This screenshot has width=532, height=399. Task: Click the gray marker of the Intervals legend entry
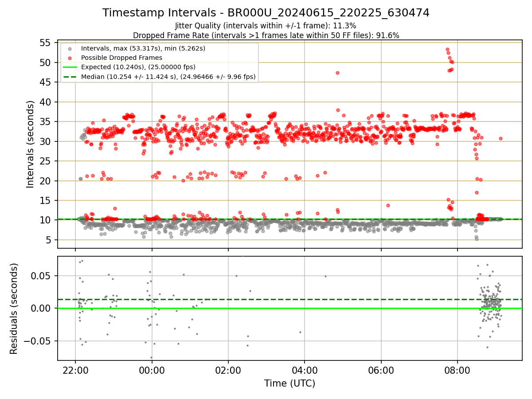click(70, 48)
